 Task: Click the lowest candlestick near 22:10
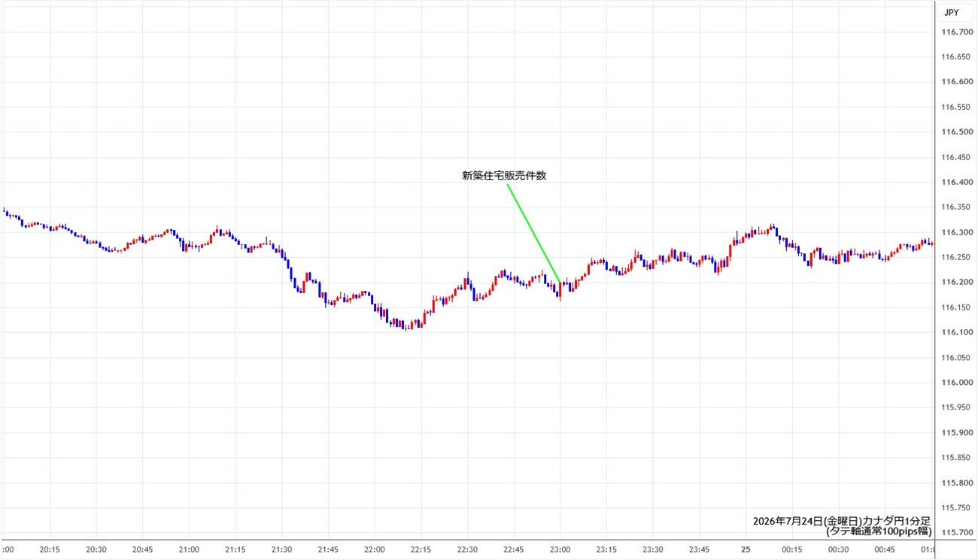click(x=406, y=325)
